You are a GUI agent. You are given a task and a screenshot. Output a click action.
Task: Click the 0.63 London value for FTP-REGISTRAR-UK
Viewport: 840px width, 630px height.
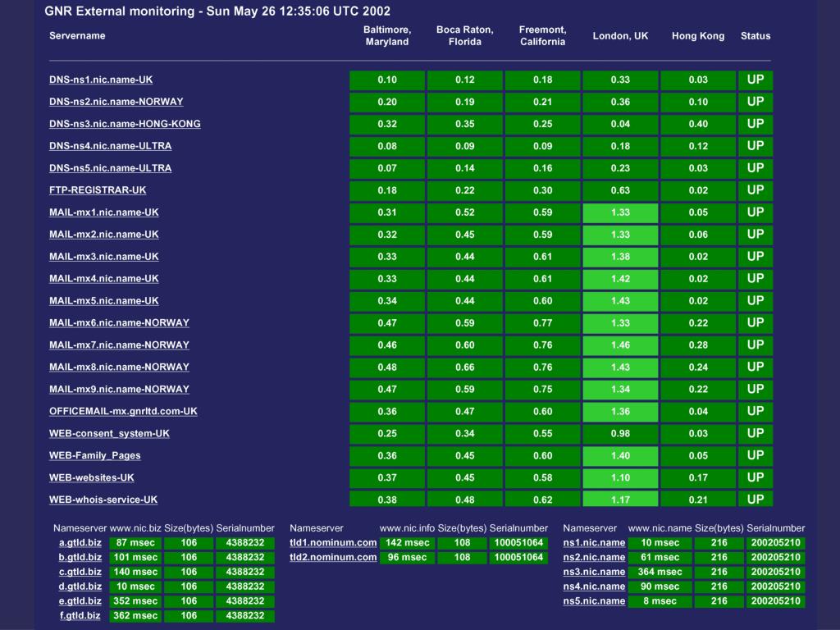coord(620,190)
